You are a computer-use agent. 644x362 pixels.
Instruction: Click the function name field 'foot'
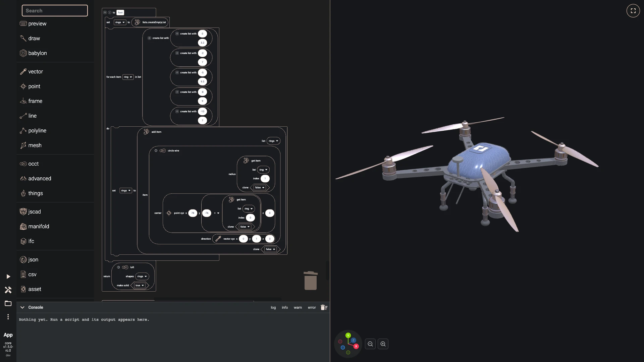point(120,13)
